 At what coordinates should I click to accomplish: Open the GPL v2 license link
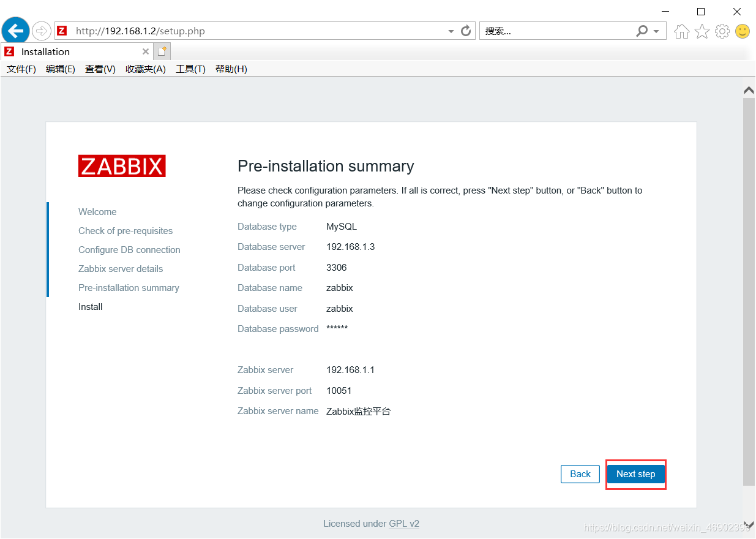coord(404,524)
